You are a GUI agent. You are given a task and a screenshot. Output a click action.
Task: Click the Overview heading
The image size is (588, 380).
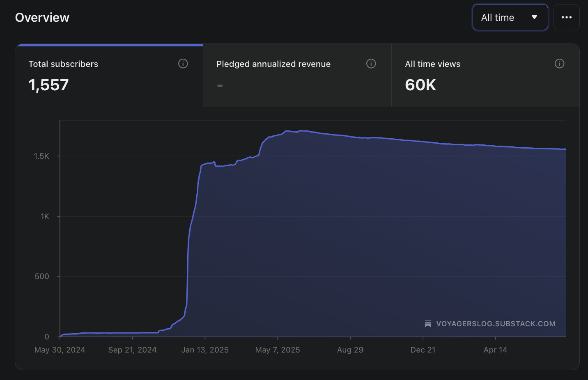42,18
